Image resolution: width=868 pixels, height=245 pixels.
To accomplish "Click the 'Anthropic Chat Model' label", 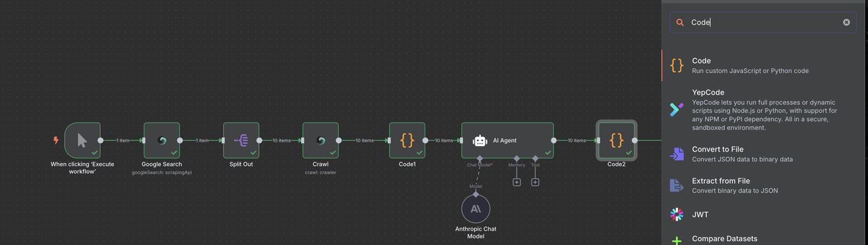I will point(475,232).
